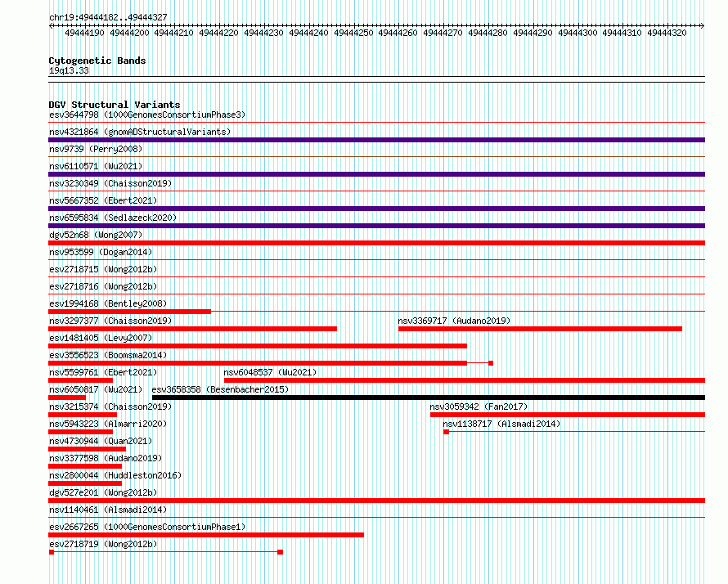Click nsv2800044 (Huddleston2016) label
Viewport: 728px width, 584px height.
point(115,475)
